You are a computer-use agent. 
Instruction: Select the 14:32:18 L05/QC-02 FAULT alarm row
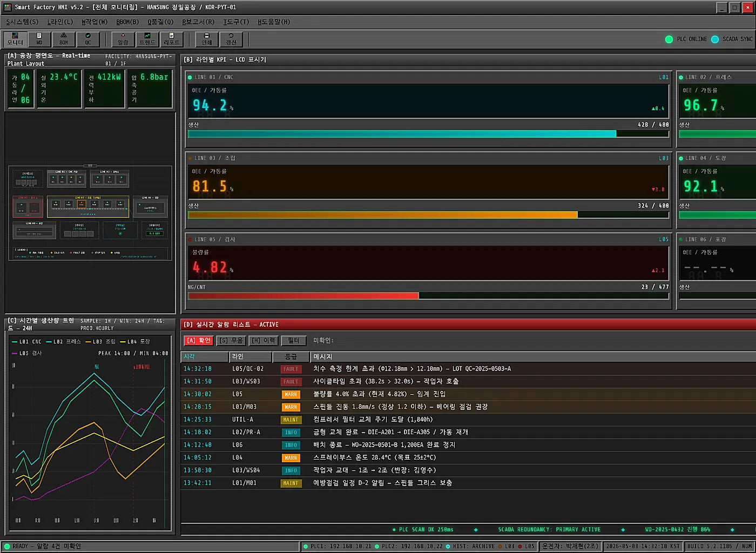[468, 369]
